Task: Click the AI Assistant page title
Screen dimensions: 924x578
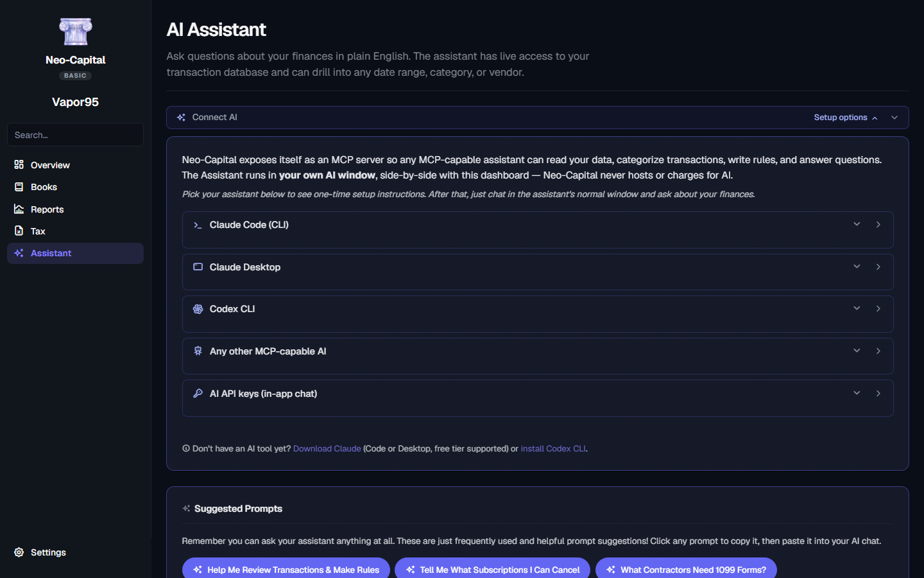Action: [216, 30]
